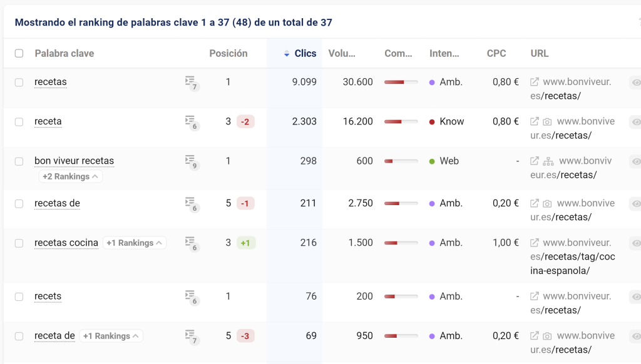Check the 'receta' keyword checkbox

19,122
